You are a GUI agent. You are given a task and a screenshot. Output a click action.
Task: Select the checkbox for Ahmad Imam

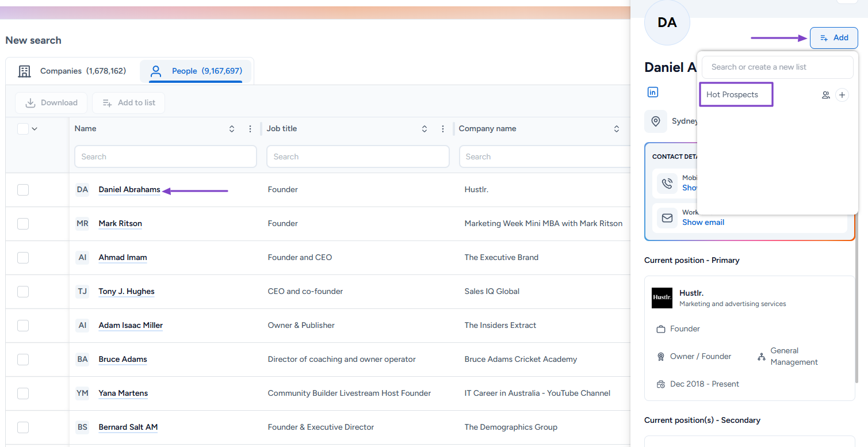click(23, 258)
